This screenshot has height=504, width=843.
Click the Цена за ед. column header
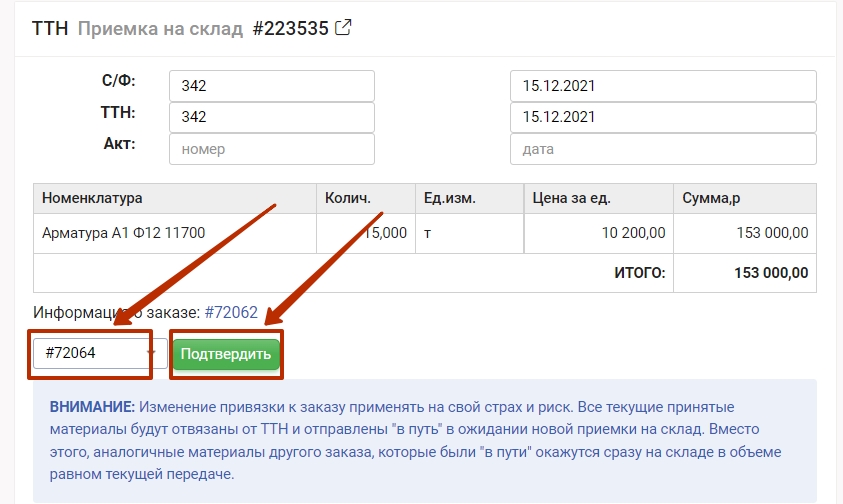coord(572,198)
